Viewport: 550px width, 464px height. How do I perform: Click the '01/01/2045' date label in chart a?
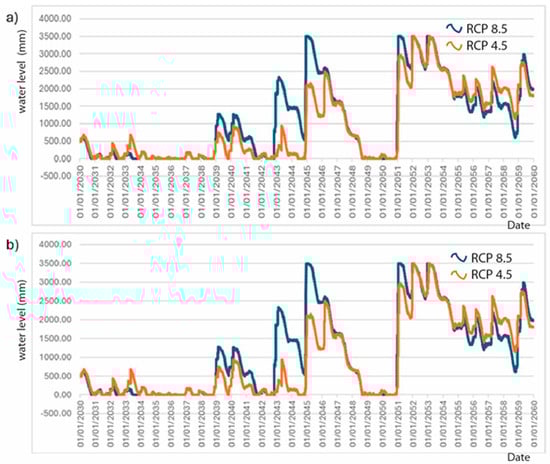point(307,191)
